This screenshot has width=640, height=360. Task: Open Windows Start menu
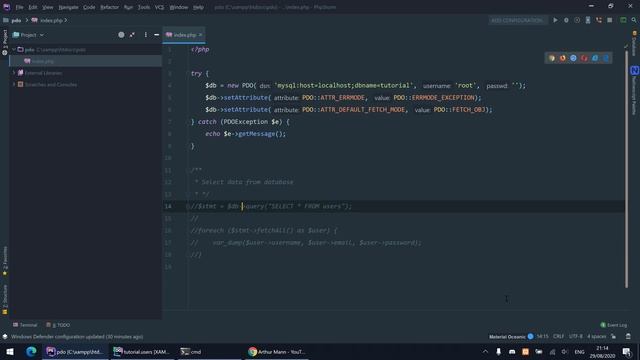pyautogui.click(x=10, y=351)
